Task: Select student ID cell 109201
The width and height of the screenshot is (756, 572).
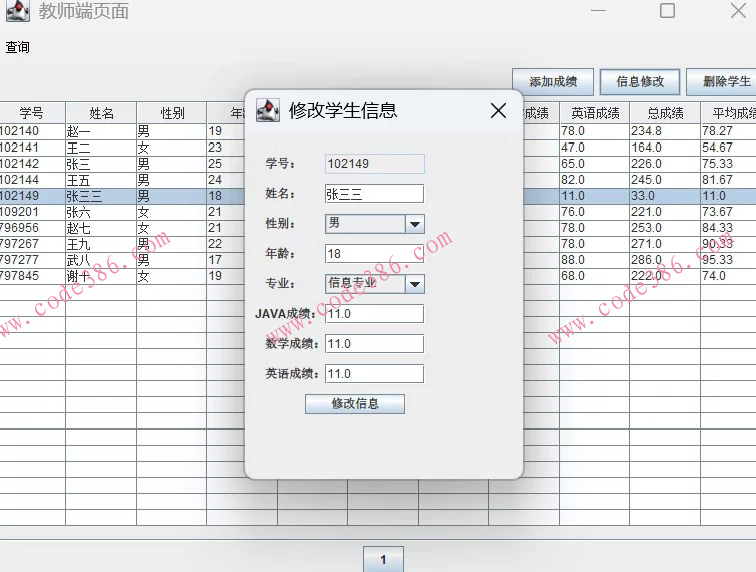Action: pos(32,212)
